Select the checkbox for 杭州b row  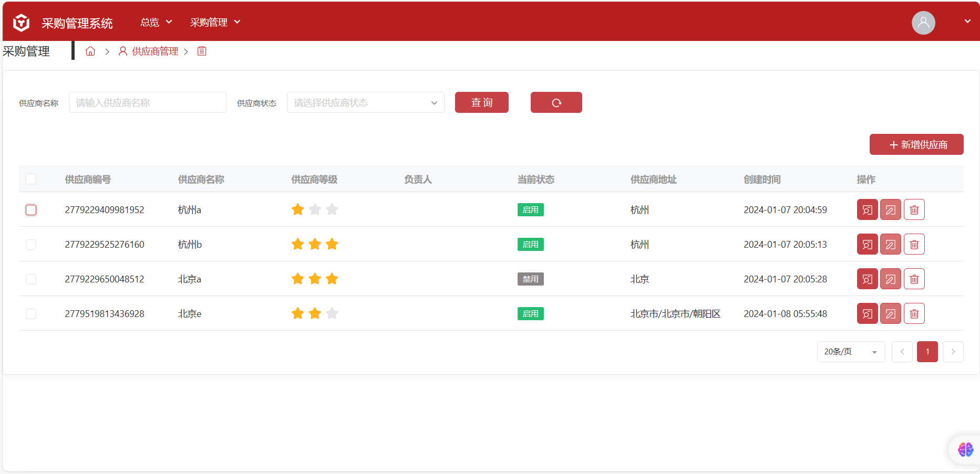(31, 245)
